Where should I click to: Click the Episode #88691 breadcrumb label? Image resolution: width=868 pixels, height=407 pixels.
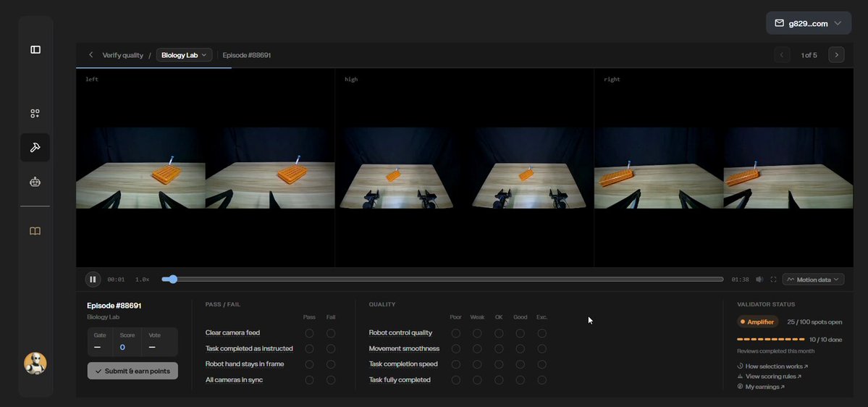tap(246, 55)
